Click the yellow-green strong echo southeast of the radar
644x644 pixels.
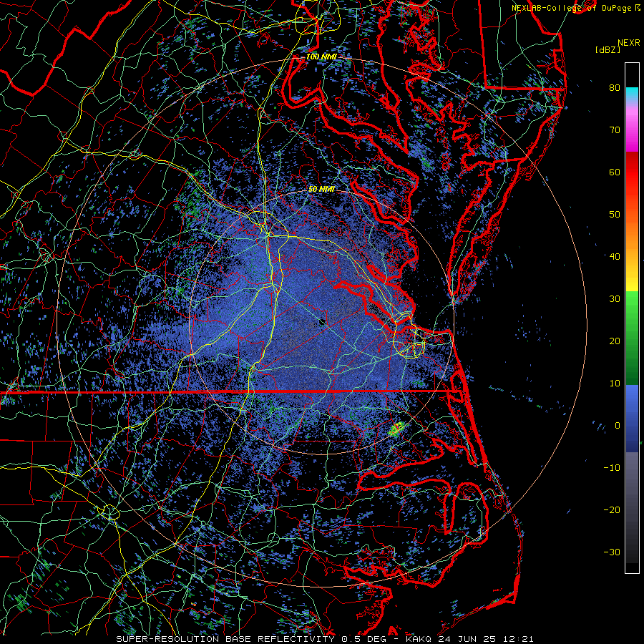pos(396,429)
